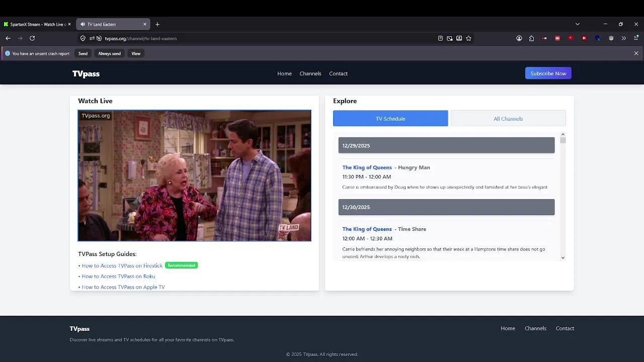
Task: Click the footer Home link
Action: click(x=508, y=328)
